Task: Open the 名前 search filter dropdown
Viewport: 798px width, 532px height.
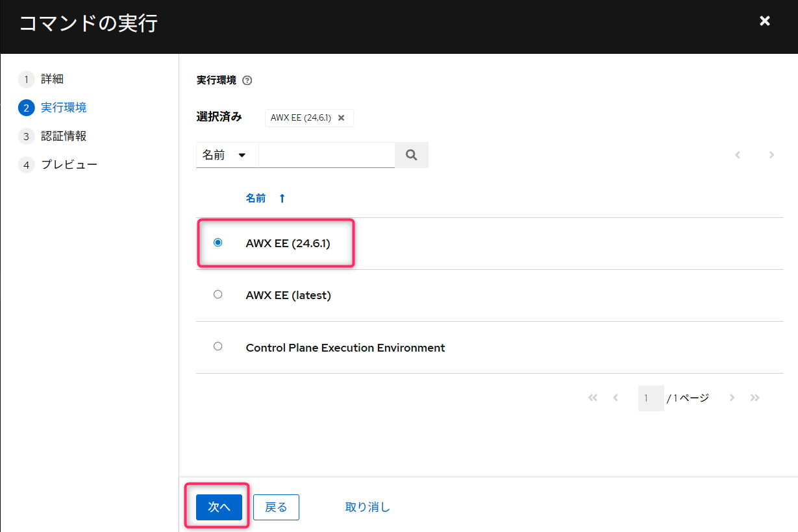Action: 227,155
